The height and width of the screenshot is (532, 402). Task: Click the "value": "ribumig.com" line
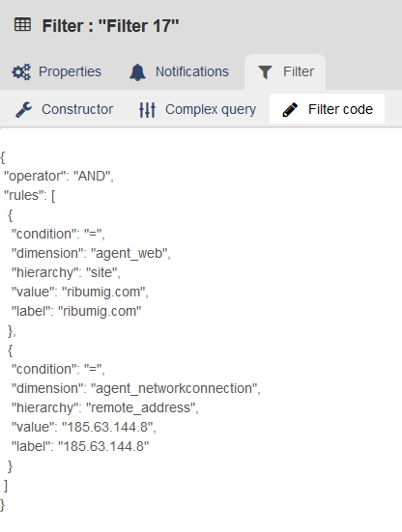pyautogui.click(x=80, y=293)
